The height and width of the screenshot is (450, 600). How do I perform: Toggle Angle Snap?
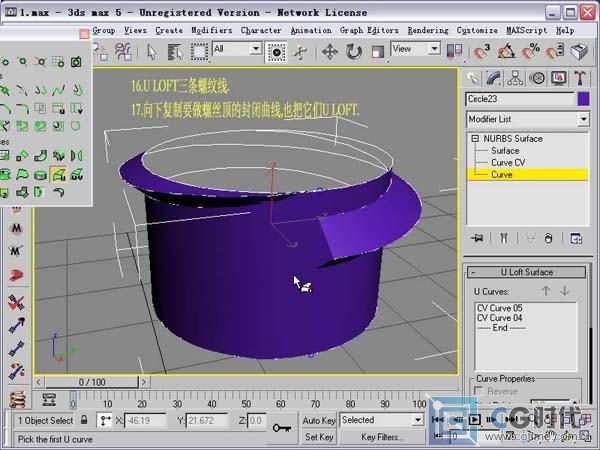pos(506,51)
